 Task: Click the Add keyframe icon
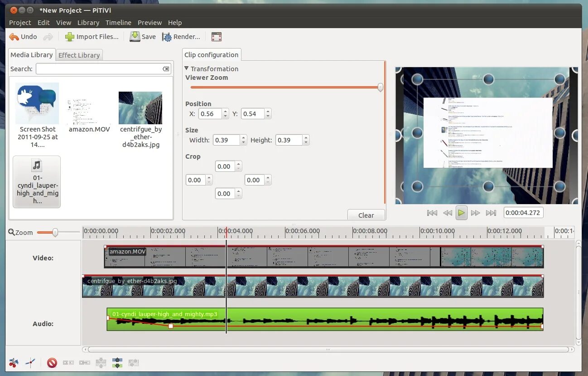click(x=30, y=362)
